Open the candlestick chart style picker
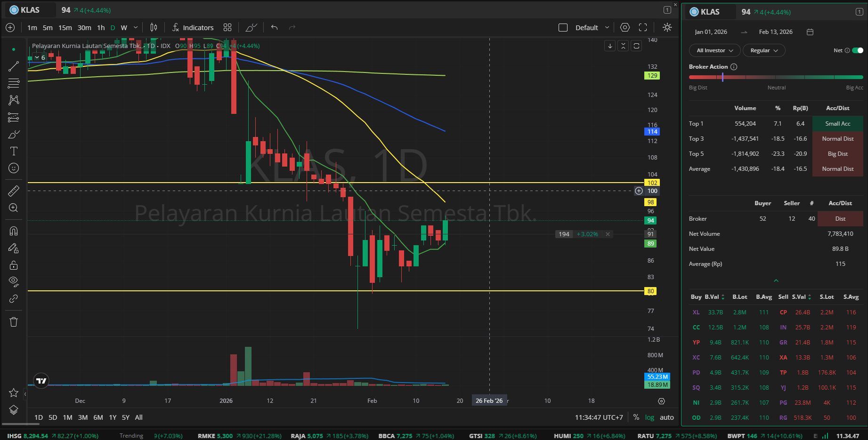868x440 pixels. tap(154, 28)
